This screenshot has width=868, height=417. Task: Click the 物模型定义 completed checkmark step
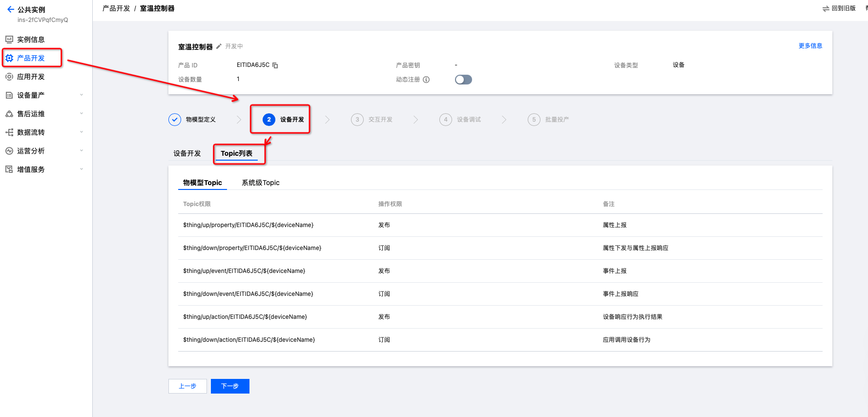click(175, 120)
